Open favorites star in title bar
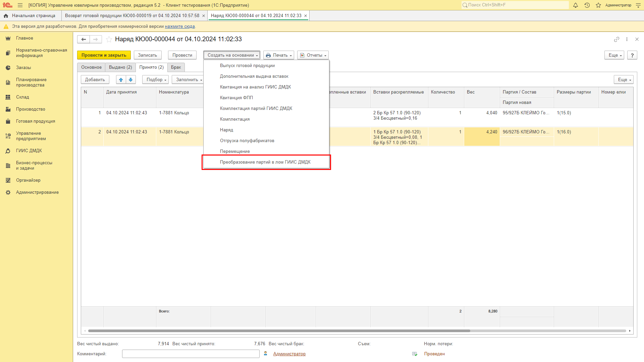Image resolution: width=644 pixels, height=362 pixels. coord(598,5)
